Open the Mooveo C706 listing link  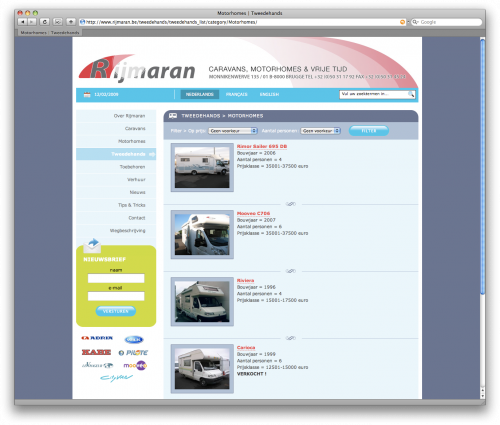click(x=253, y=213)
